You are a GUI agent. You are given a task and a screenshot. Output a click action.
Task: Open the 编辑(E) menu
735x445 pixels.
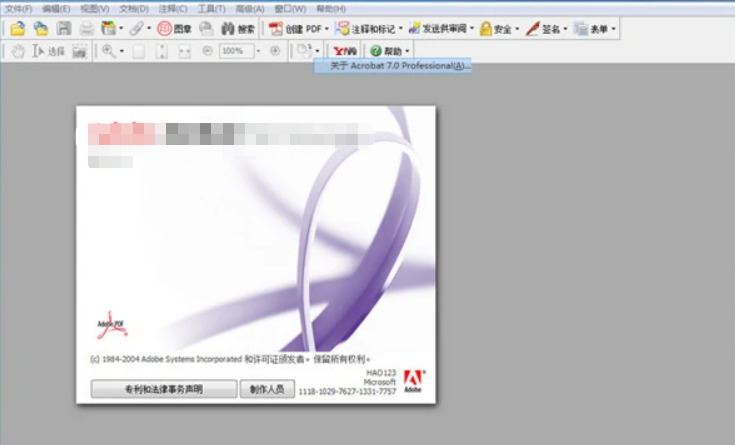tap(56, 9)
